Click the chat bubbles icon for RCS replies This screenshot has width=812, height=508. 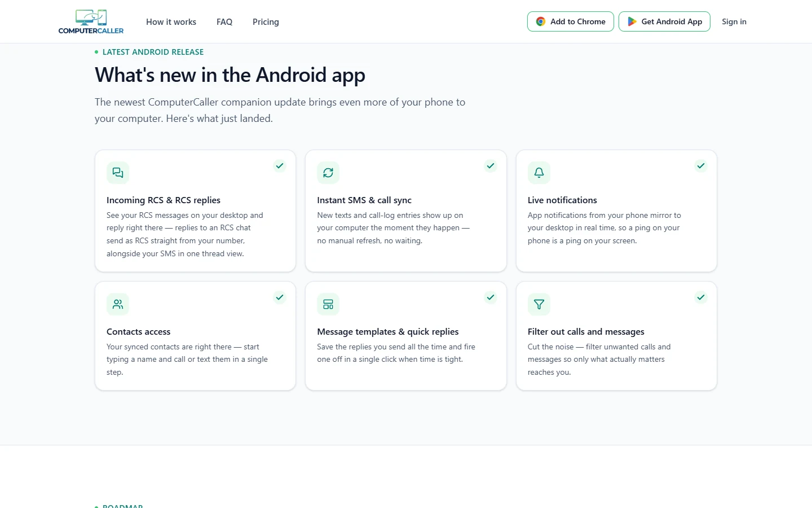click(x=118, y=173)
